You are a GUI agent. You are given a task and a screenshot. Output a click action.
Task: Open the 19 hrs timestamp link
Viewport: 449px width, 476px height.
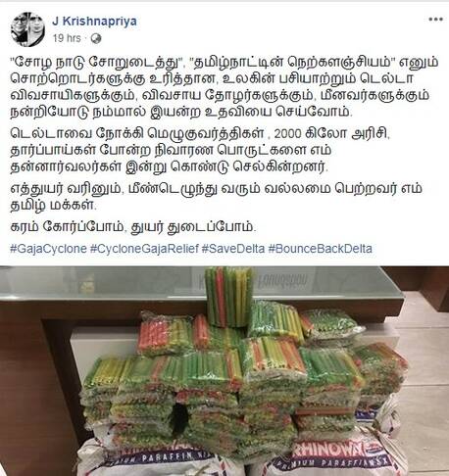click(x=67, y=38)
